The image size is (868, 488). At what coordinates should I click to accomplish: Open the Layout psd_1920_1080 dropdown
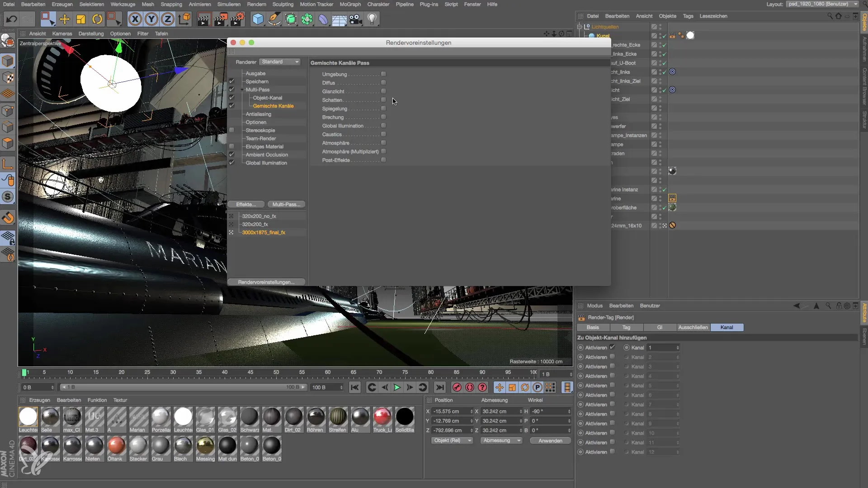coord(822,4)
